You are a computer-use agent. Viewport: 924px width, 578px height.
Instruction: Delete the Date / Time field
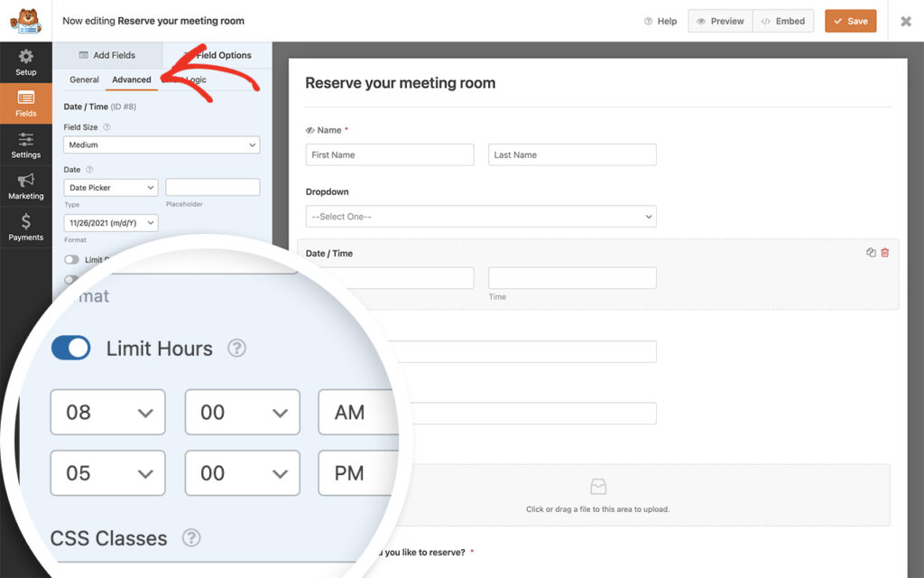tap(884, 253)
